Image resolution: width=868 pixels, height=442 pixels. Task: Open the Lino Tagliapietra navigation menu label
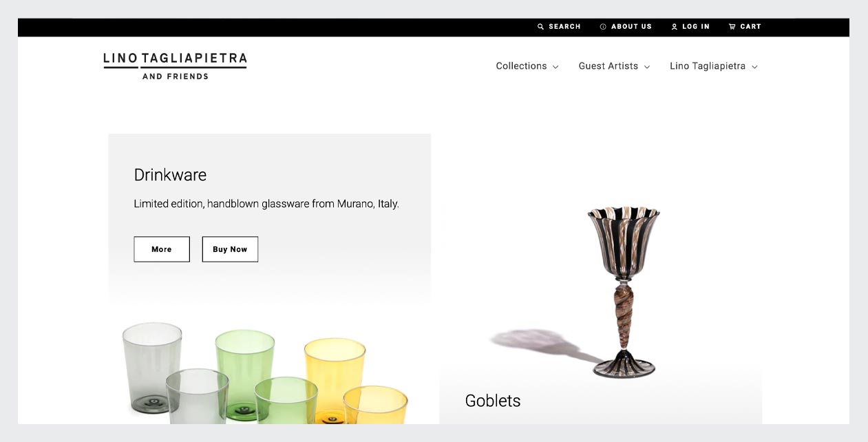pyautogui.click(x=708, y=66)
